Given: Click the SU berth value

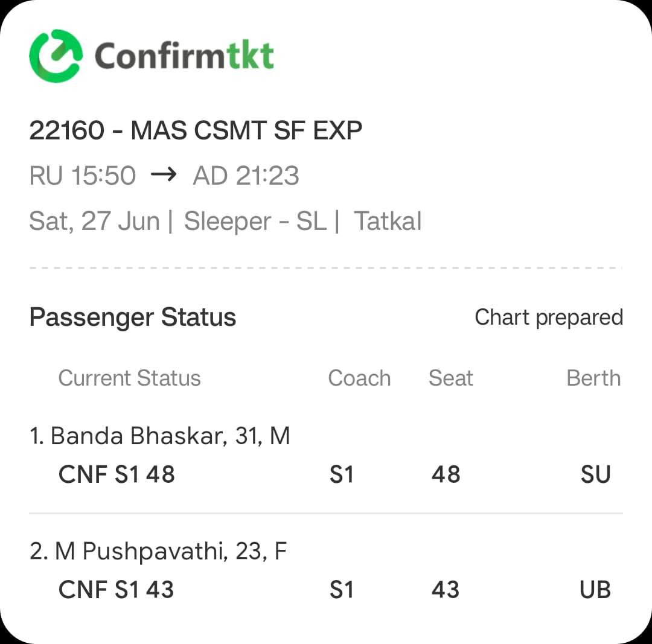Looking at the screenshot, I should pos(595,474).
